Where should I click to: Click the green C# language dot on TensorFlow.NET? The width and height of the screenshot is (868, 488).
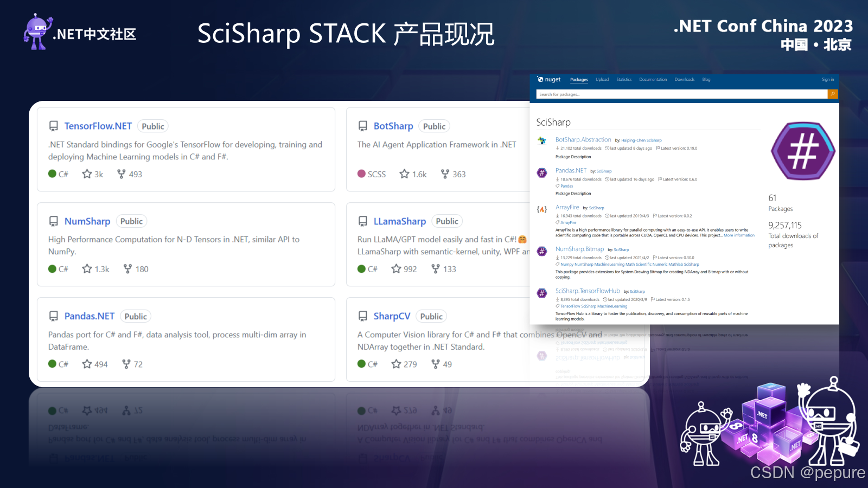tap(53, 174)
